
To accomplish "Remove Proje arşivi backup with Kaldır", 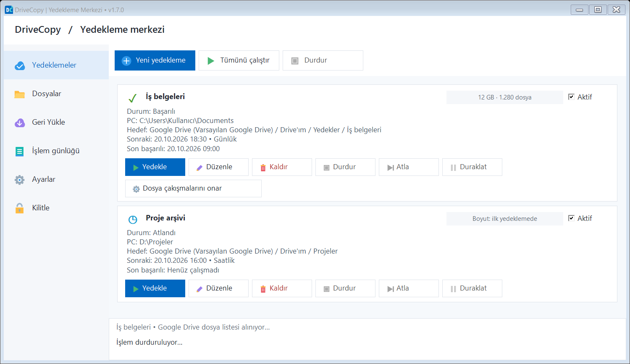I will point(282,288).
